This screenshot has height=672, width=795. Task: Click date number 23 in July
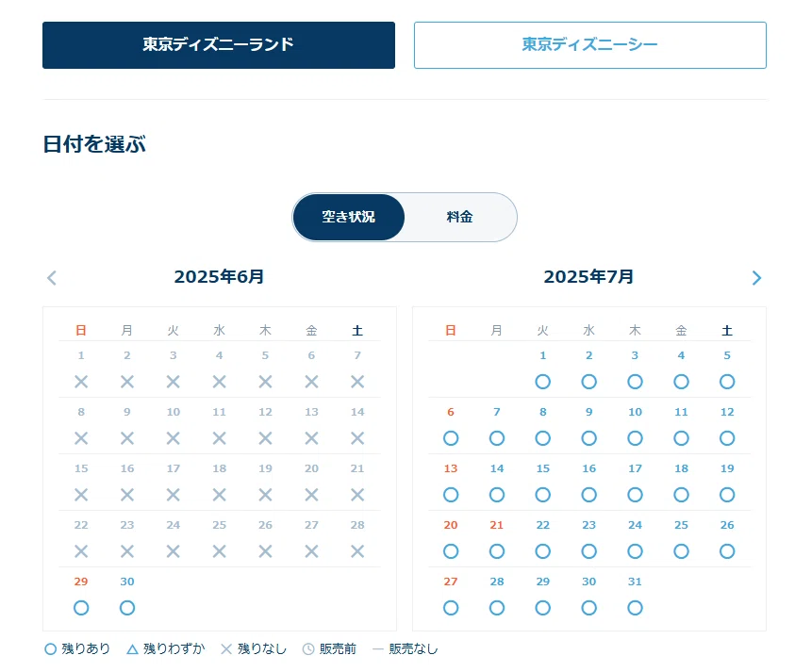click(x=589, y=525)
